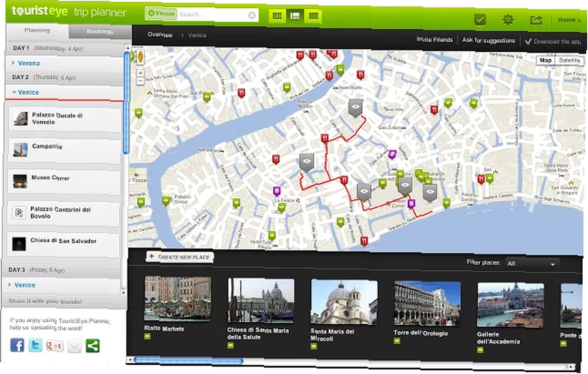
Task: Toggle the Rialto Markets visited eye icon
Action: click(x=148, y=336)
